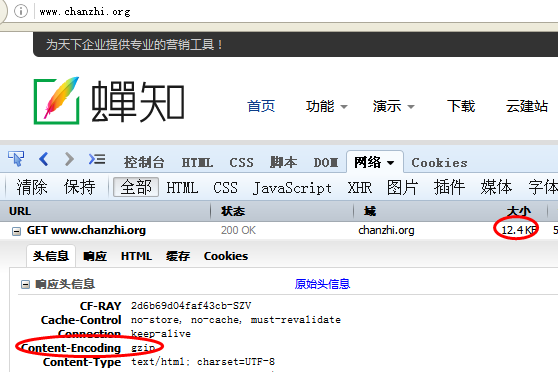Click the Firebug inspect element icon

tap(16, 159)
